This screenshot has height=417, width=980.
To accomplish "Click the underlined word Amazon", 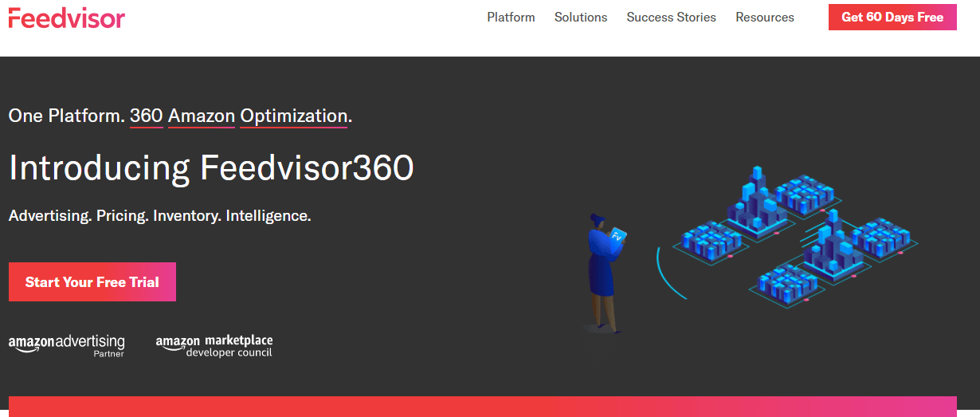I will coord(202,116).
